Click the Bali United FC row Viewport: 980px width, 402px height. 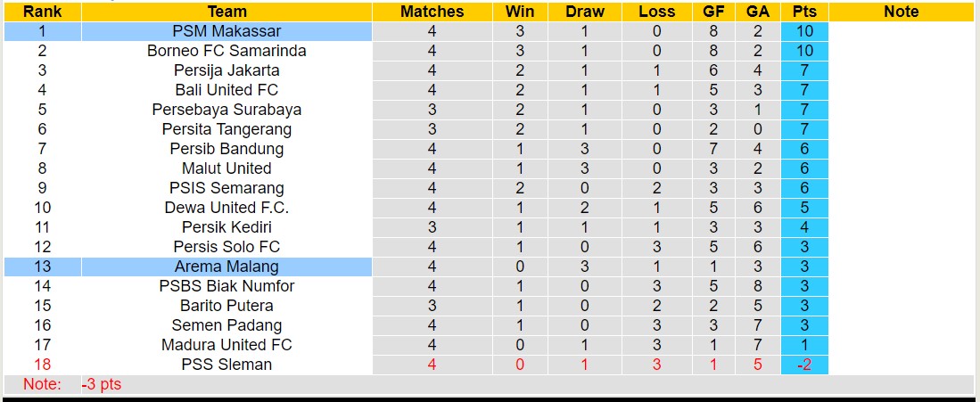226,90
